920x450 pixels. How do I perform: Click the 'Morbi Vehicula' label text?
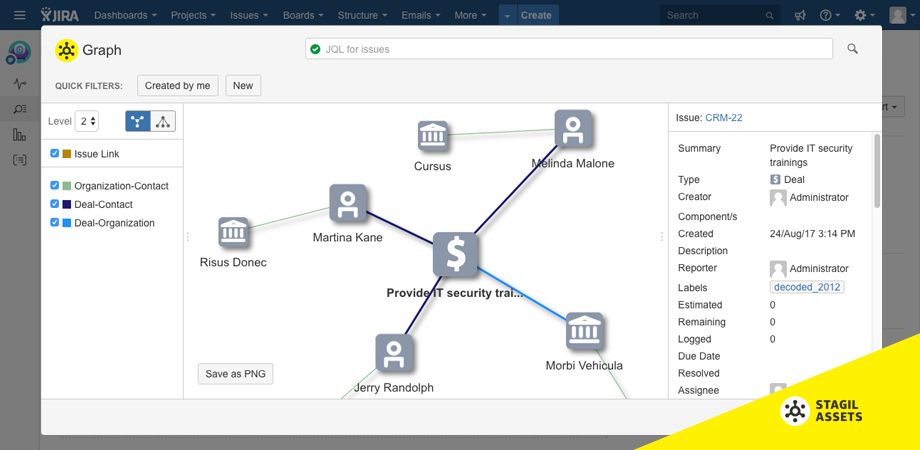(584, 366)
